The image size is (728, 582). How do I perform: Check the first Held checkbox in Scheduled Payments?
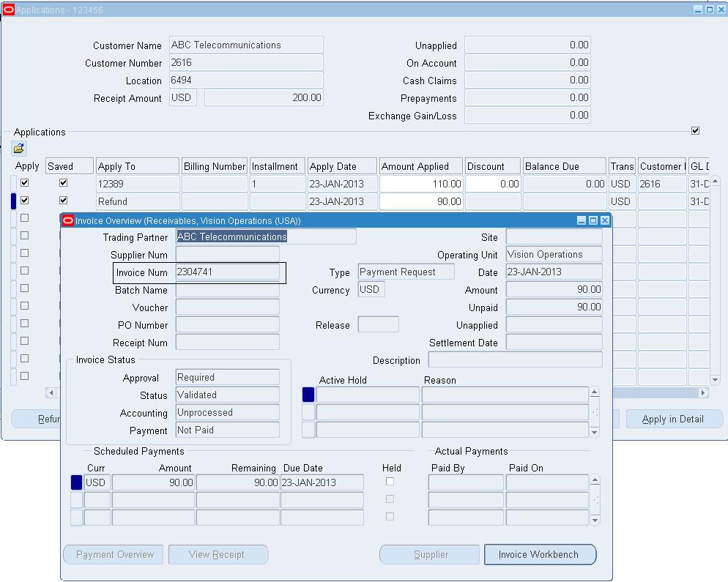390,482
